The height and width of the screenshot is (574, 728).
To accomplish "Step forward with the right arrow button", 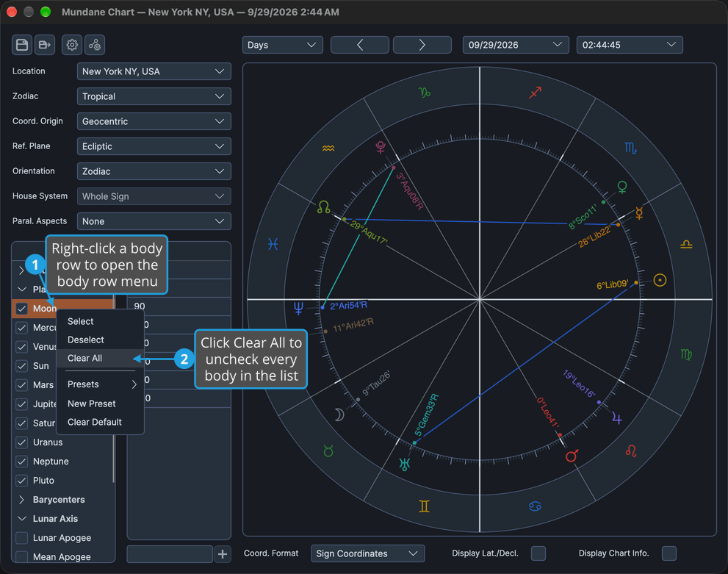I will 422,45.
